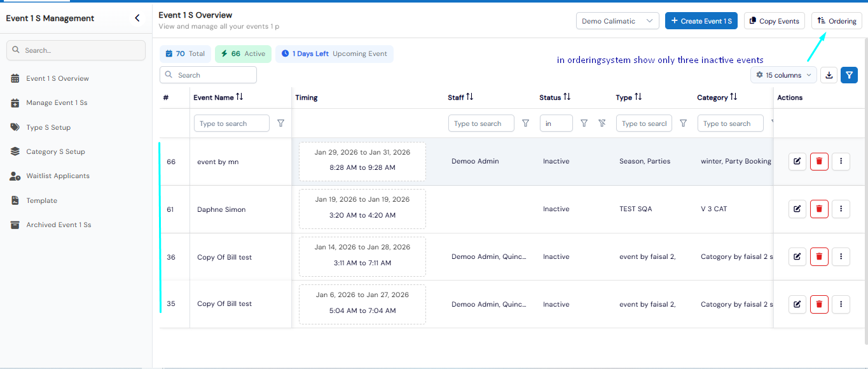Click the table Search input field
The width and height of the screenshot is (868, 369).
click(x=208, y=75)
